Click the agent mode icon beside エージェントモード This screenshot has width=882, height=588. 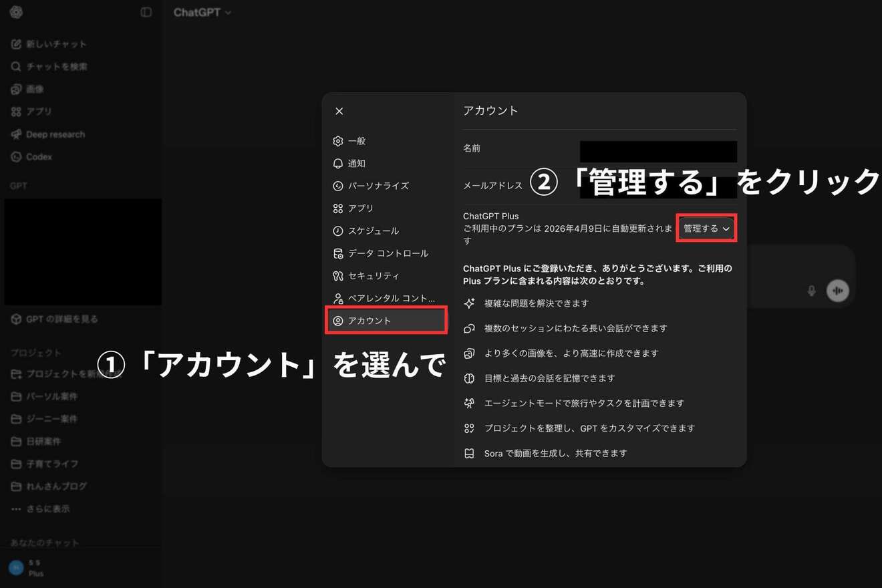[470, 403]
